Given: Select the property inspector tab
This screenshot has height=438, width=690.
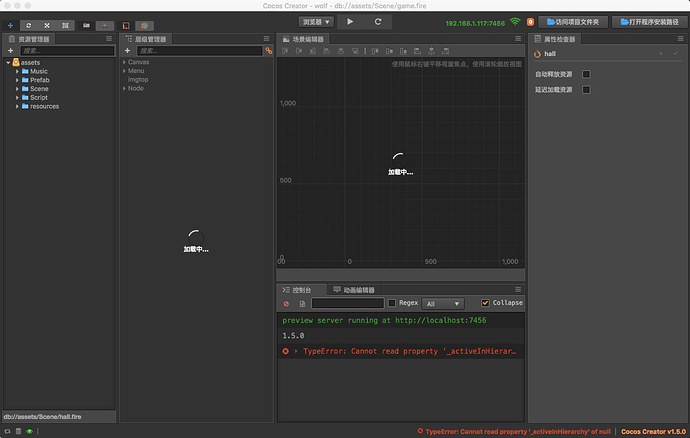Looking at the screenshot, I should click(x=555, y=39).
